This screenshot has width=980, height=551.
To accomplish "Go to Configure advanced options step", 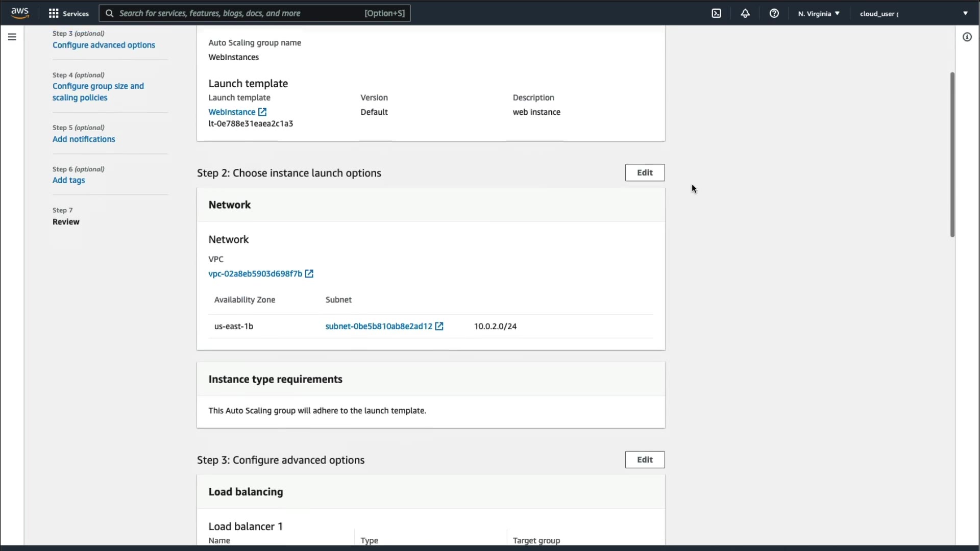I will click(x=104, y=45).
